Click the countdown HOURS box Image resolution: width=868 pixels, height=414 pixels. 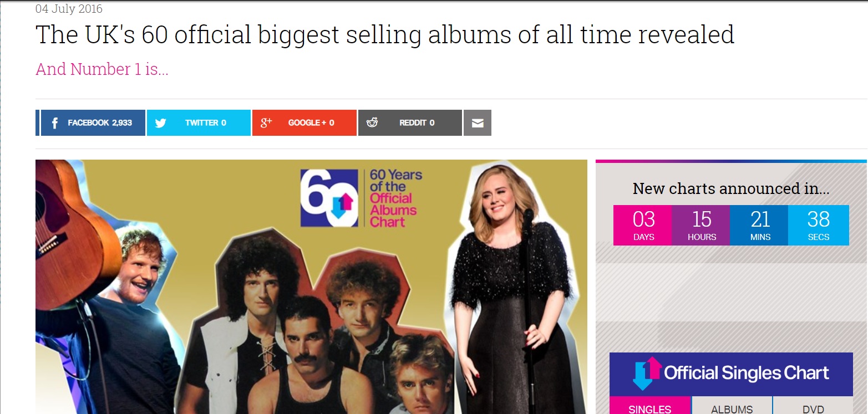coord(701,225)
